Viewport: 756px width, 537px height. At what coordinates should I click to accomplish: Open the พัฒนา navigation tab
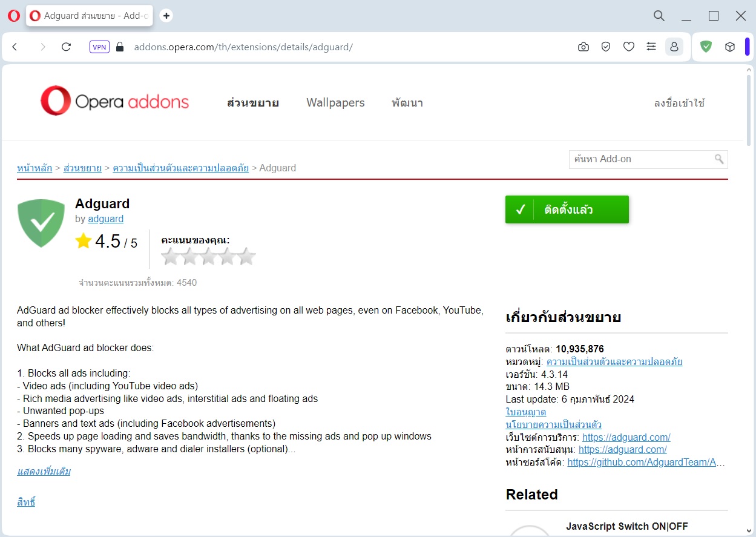(407, 103)
